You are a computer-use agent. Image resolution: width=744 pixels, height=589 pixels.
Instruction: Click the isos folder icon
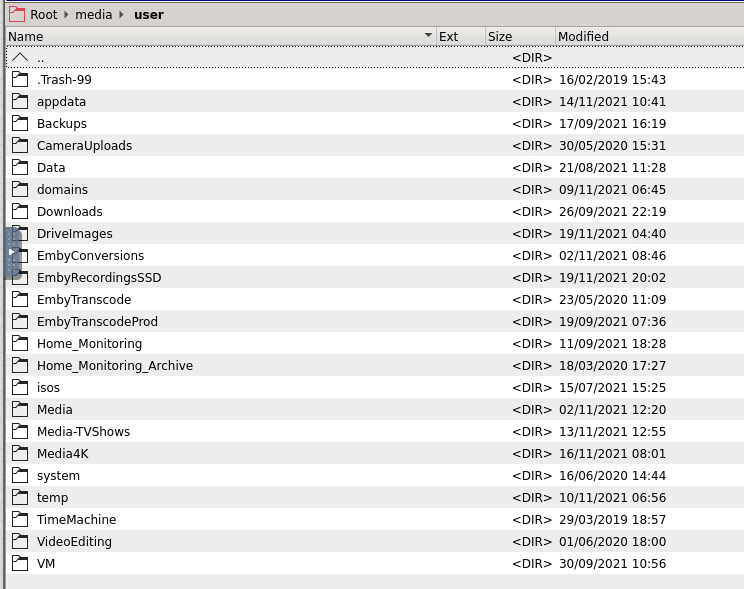(x=19, y=387)
